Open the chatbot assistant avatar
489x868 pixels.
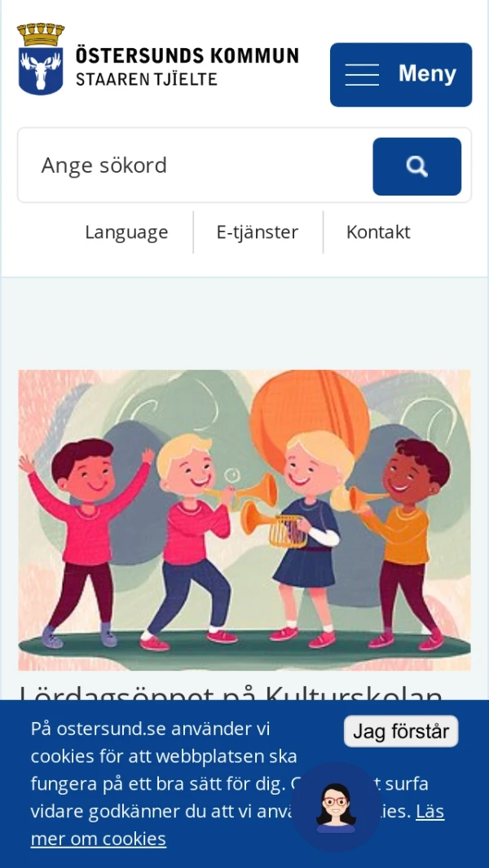(x=336, y=807)
